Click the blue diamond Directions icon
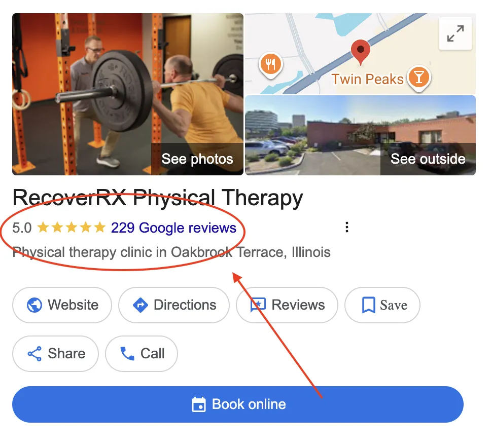Image resolution: width=491 pixels, height=448 pixels. click(141, 305)
